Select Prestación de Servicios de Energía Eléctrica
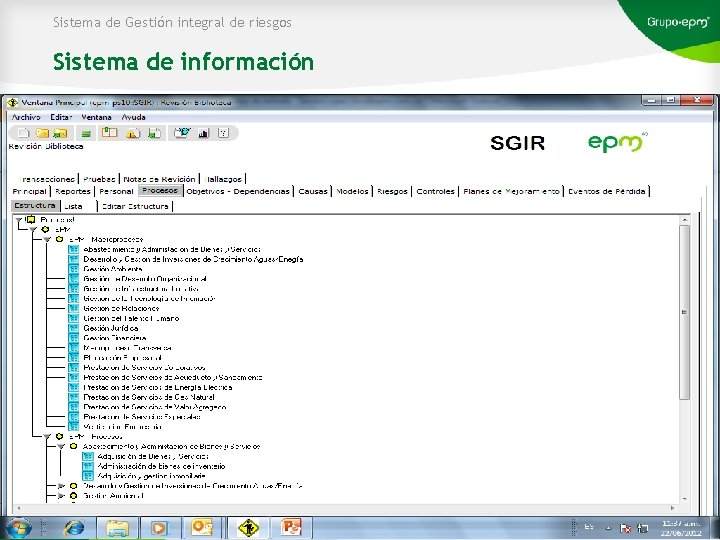The height and width of the screenshot is (540, 720). click(158, 387)
